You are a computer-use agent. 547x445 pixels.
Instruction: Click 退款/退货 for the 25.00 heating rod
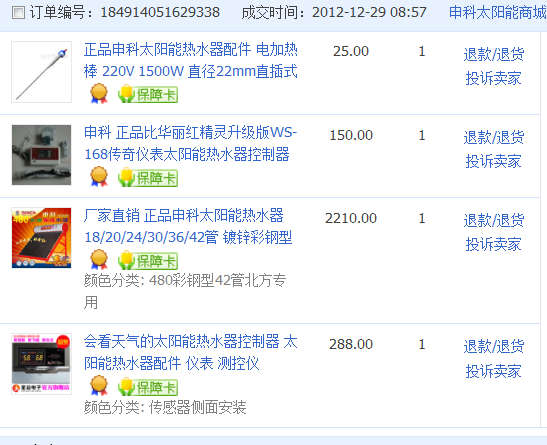(494, 54)
